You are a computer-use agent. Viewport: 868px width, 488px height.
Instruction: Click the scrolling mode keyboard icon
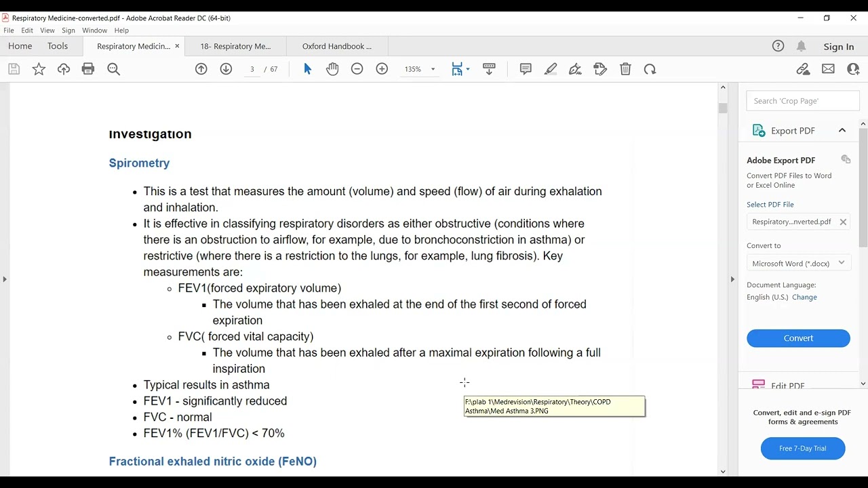coord(489,69)
